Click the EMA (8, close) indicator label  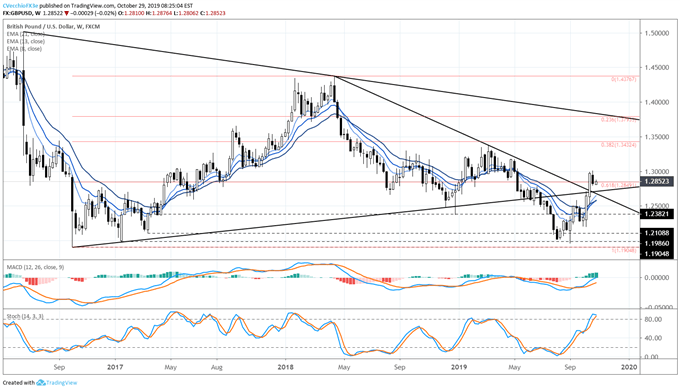[x=24, y=49]
